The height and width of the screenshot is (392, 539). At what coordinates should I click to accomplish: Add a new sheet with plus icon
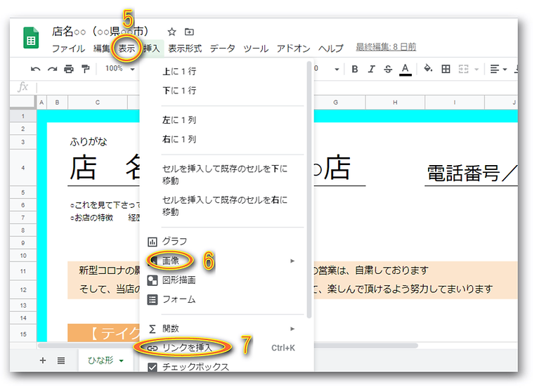(43, 360)
